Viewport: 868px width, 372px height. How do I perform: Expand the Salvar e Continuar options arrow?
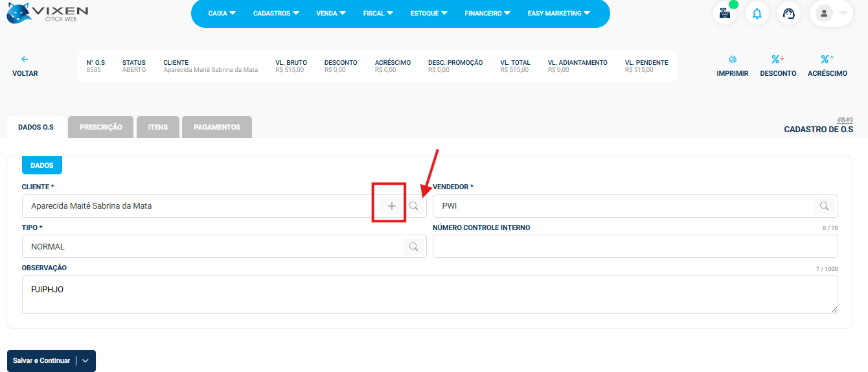[x=86, y=361]
